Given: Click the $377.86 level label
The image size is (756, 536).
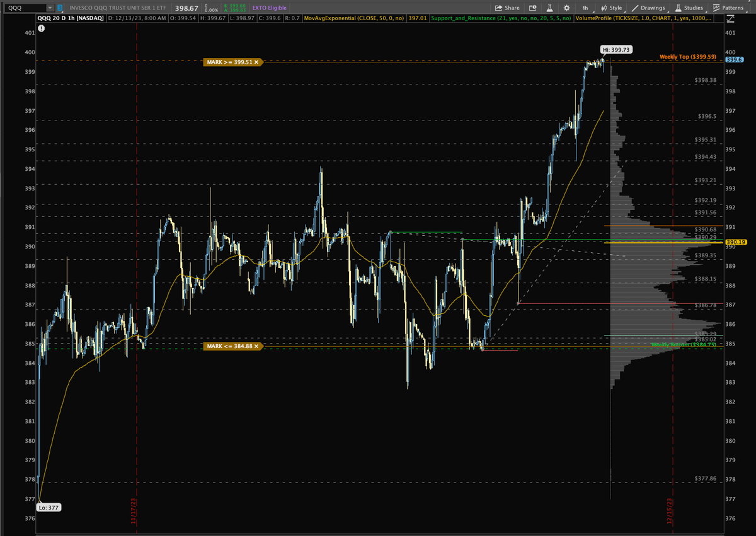Looking at the screenshot, I should [705, 479].
